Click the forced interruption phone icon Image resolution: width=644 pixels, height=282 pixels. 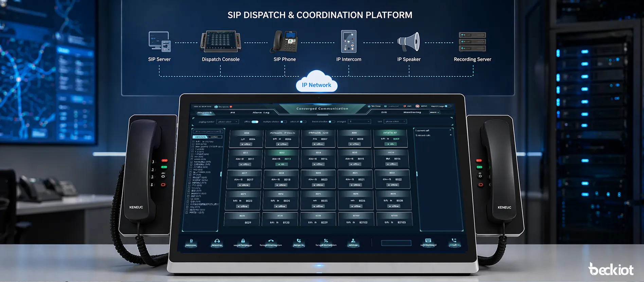click(x=271, y=241)
